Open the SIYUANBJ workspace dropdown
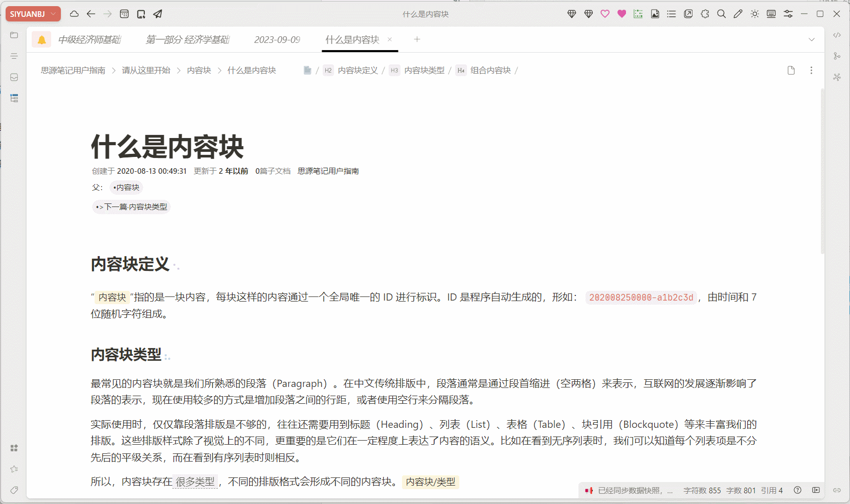 (x=32, y=14)
